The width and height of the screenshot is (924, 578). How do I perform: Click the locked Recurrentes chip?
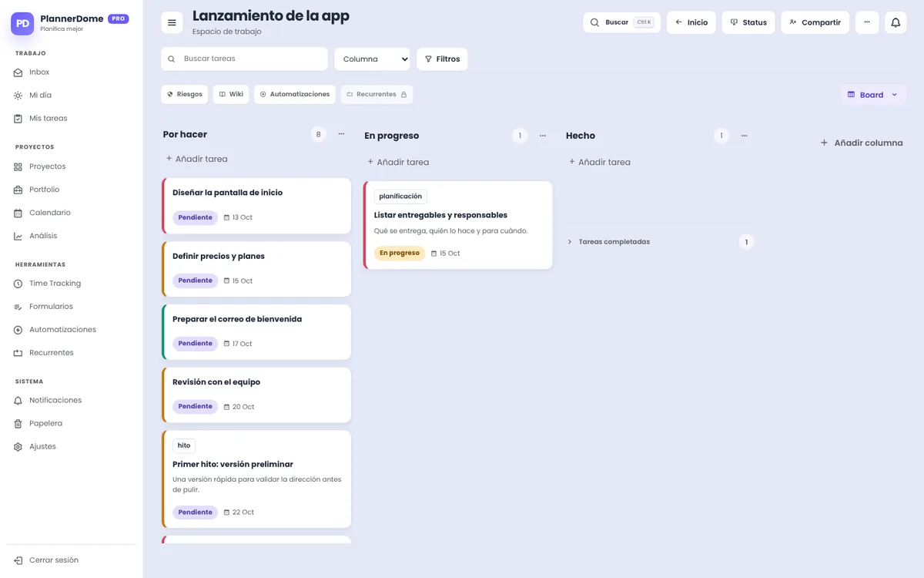(377, 94)
